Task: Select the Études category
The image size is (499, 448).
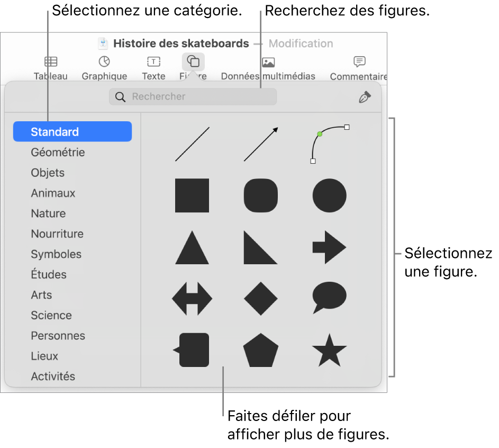Action: [49, 274]
